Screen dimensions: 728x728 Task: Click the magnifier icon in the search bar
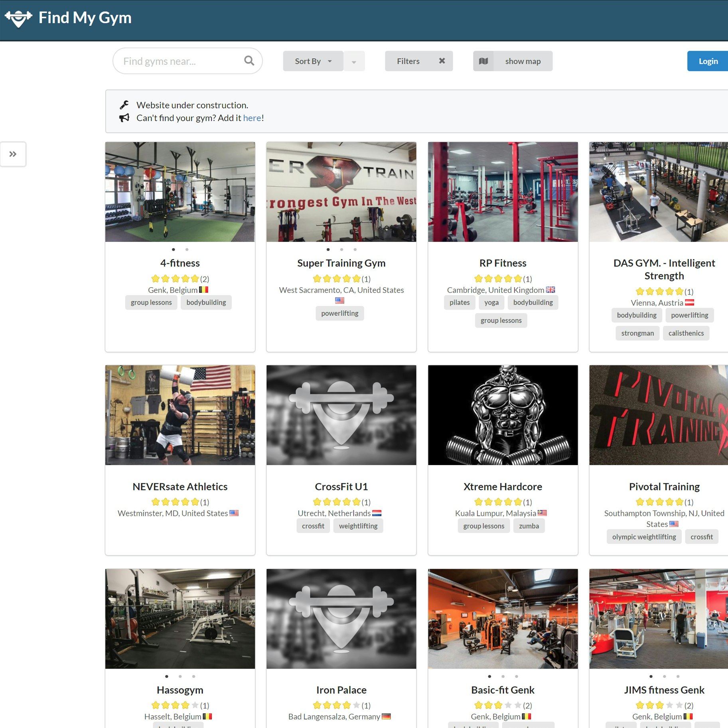249,61
